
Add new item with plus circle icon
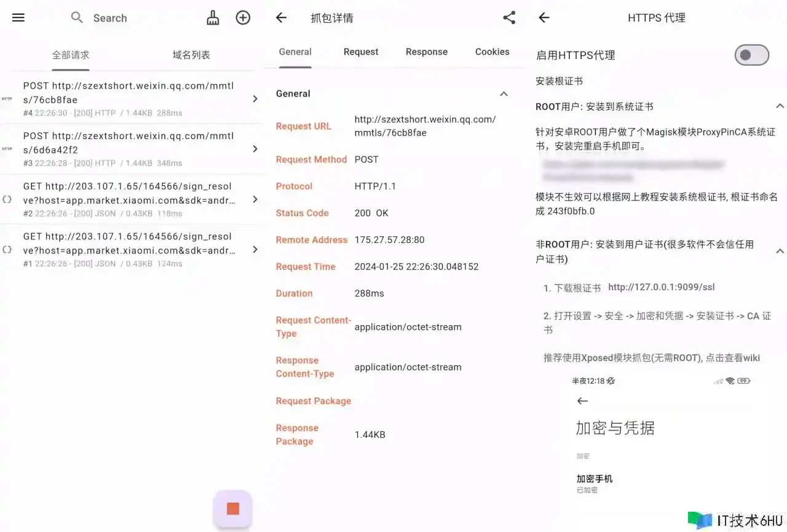243,18
